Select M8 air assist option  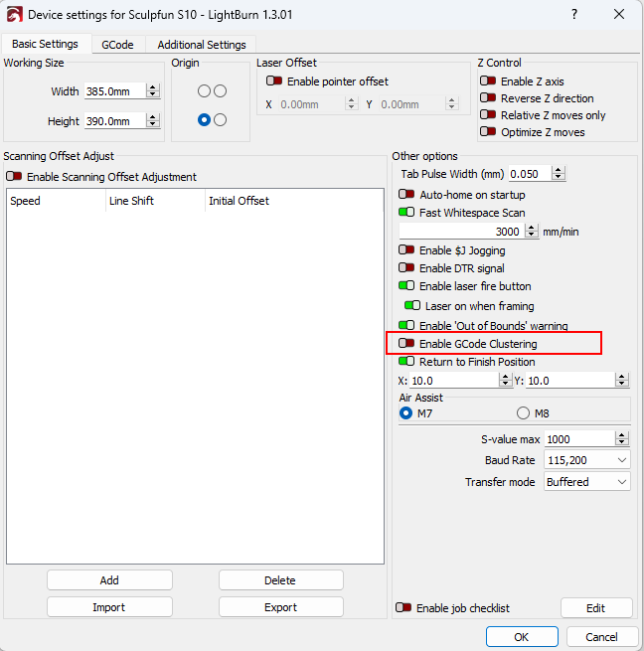coord(523,412)
